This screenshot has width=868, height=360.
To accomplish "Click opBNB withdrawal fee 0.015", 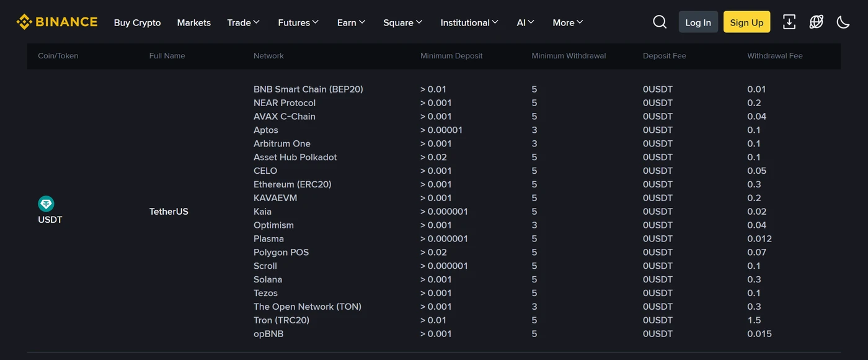I will pyautogui.click(x=759, y=334).
